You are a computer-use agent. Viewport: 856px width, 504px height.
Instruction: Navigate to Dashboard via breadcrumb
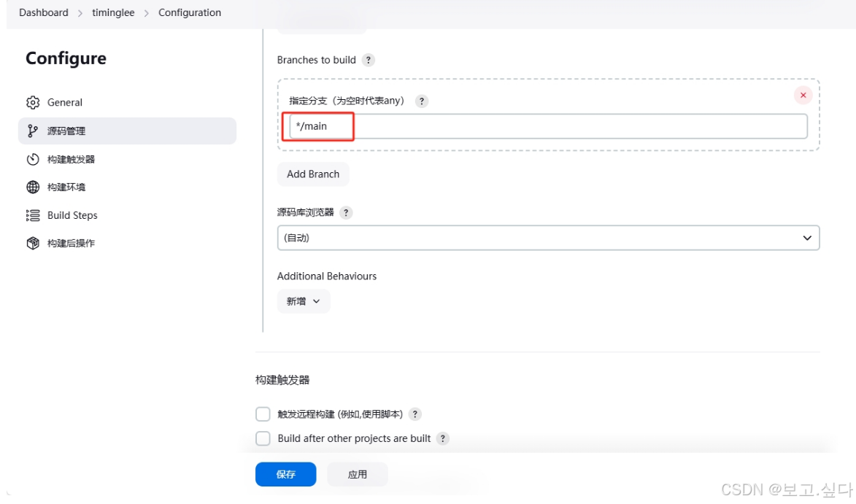[x=43, y=12]
